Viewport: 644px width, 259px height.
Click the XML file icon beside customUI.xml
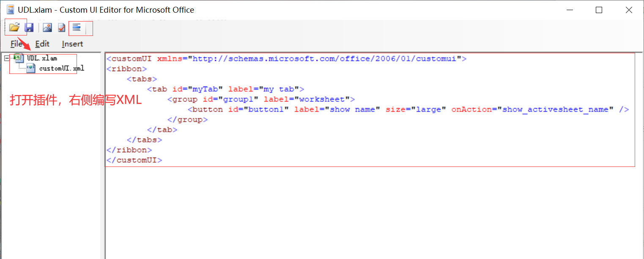click(31, 68)
